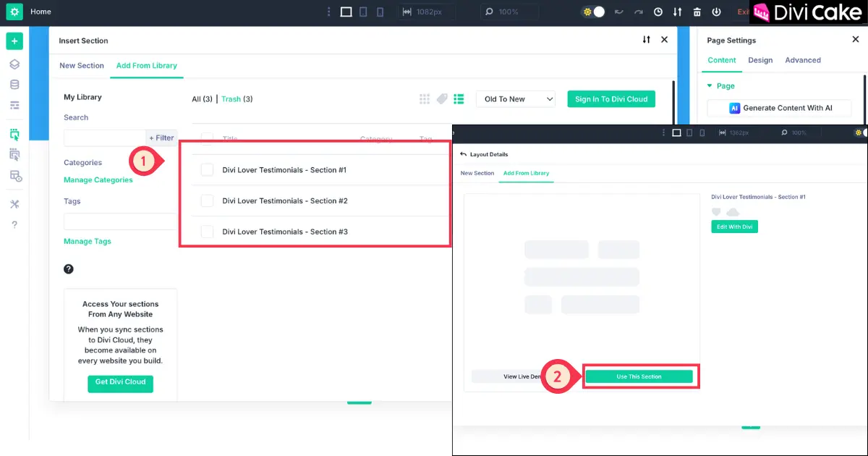The height and width of the screenshot is (456, 868).
Task: Open the Old To New sort dropdown
Action: tap(516, 99)
